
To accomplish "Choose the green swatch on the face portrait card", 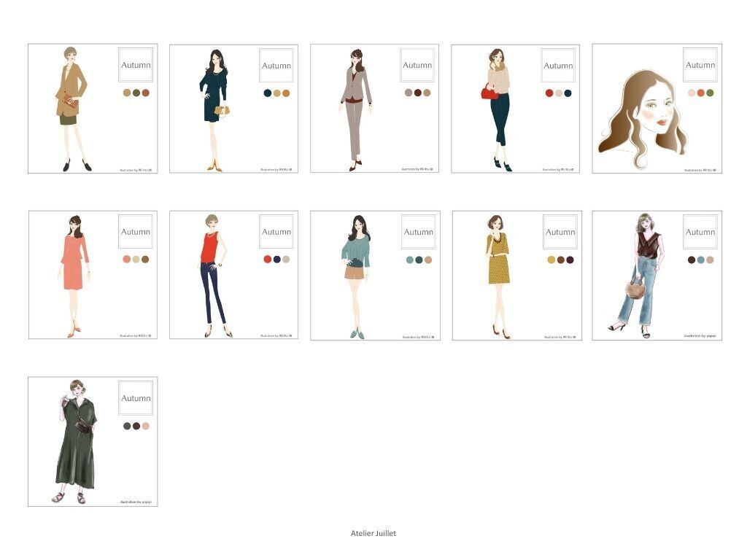I will (x=710, y=93).
